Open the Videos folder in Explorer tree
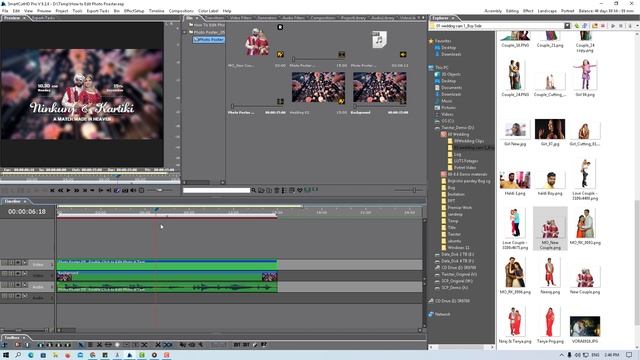 [447, 114]
